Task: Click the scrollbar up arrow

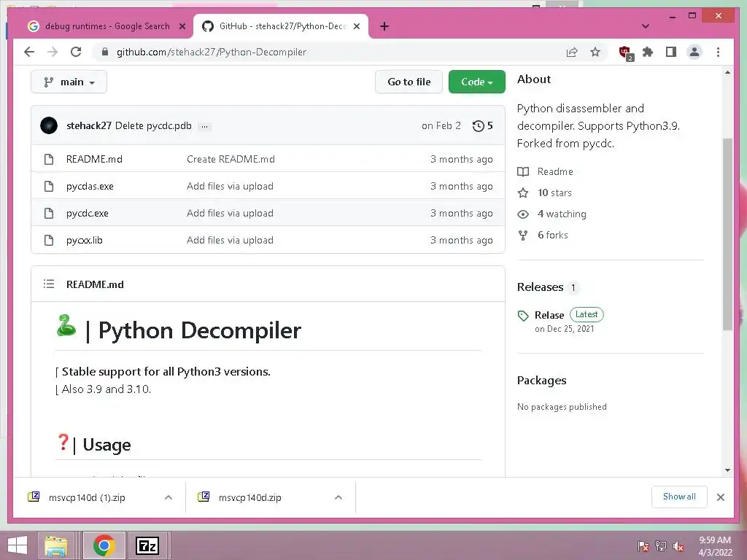Action: [x=727, y=72]
